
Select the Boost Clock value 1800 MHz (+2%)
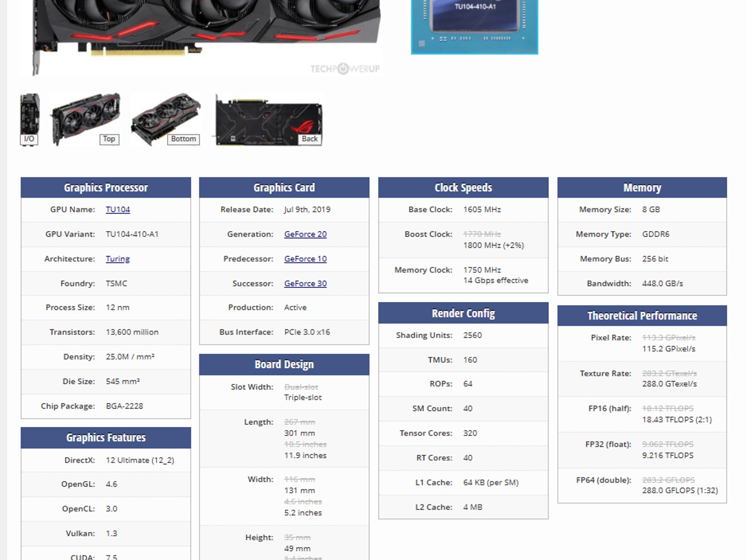click(494, 245)
